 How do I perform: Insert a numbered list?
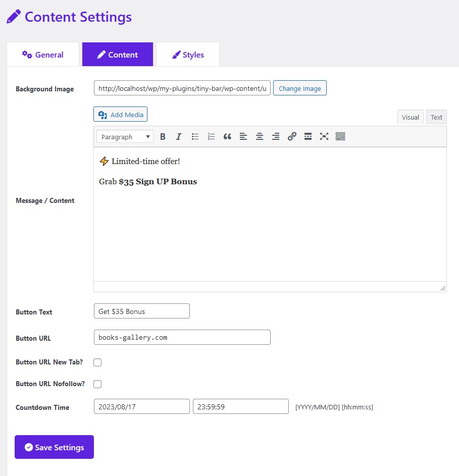click(x=211, y=136)
